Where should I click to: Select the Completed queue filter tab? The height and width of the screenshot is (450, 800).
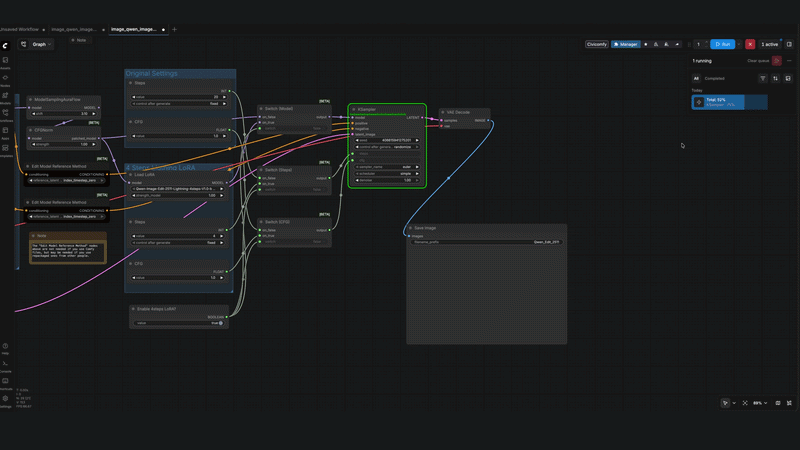(714, 79)
